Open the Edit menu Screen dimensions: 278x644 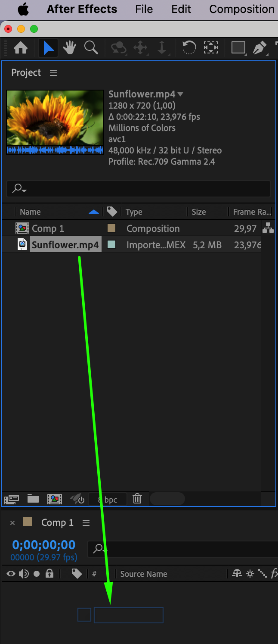(181, 9)
